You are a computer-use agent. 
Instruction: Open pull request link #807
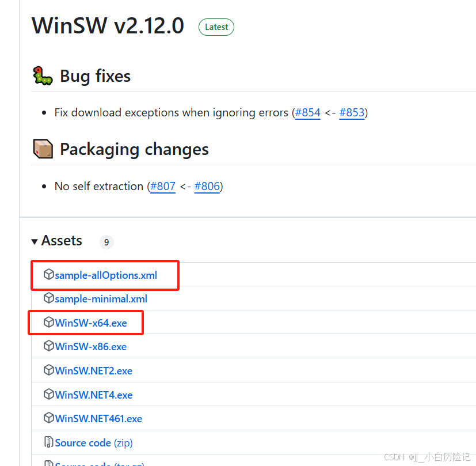coord(162,186)
